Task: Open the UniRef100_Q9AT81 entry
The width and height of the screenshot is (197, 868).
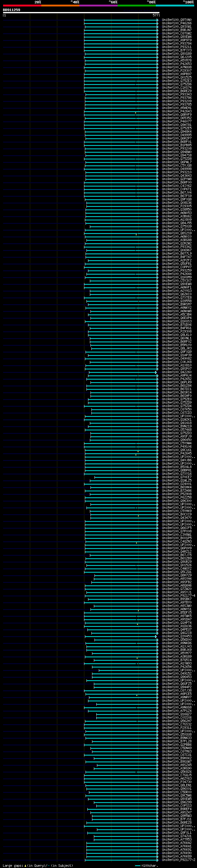Action: pyautogui.click(x=177, y=125)
